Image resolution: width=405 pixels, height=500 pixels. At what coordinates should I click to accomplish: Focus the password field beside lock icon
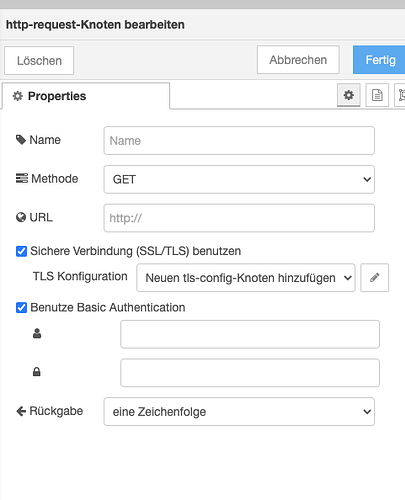coord(250,373)
